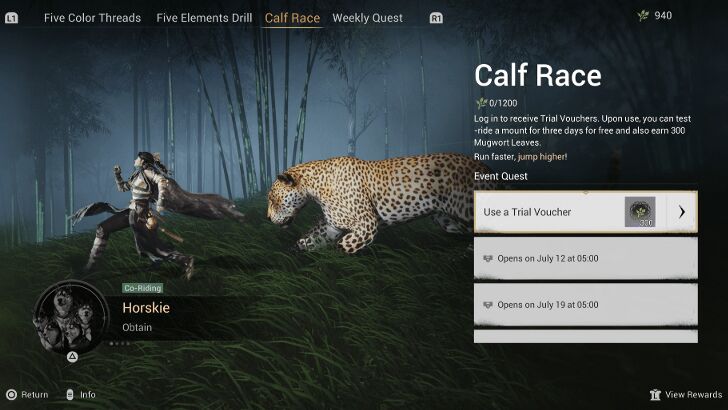Click the View Rewards chest icon

655,395
